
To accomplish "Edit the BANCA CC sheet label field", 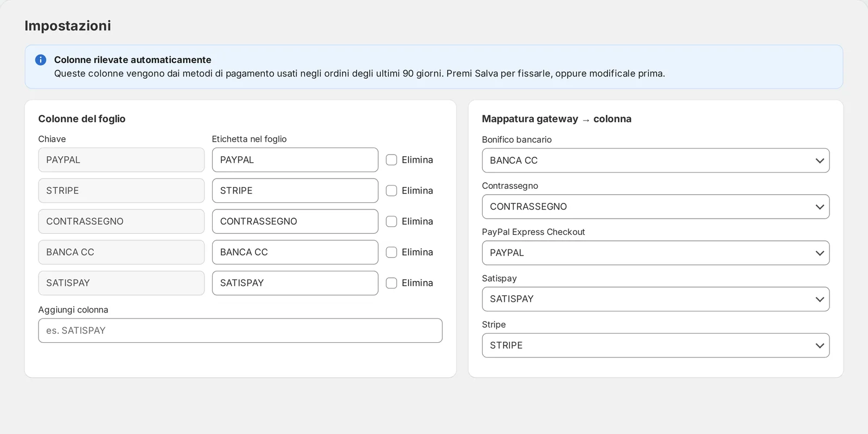I will point(295,252).
